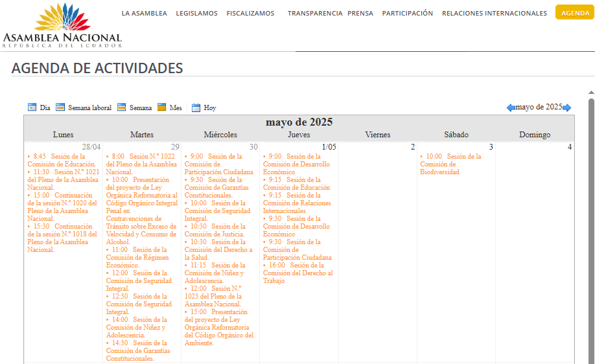The height and width of the screenshot is (364, 595).
Task: Click the Semana laboral view icon
Action: [x=60, y=108]
